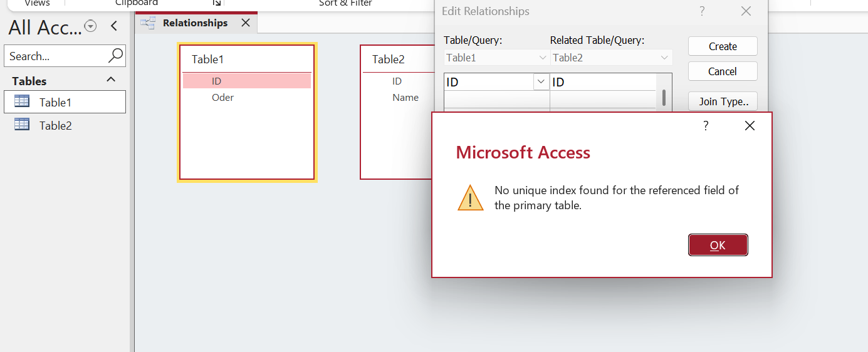Close the Relationships tab
Screen dimensions: 868x352
[x=246, y=23]
